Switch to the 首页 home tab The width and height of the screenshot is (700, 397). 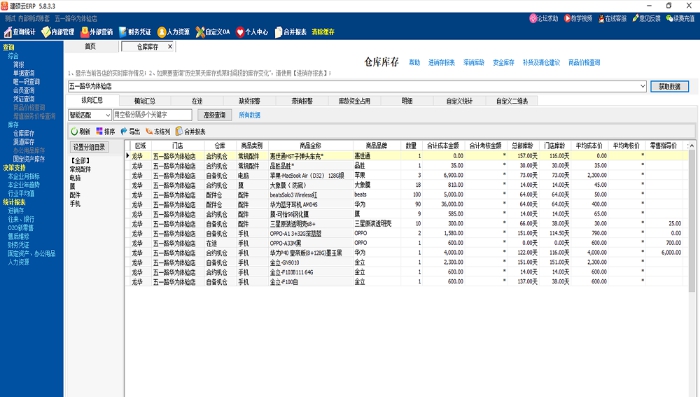90,46
